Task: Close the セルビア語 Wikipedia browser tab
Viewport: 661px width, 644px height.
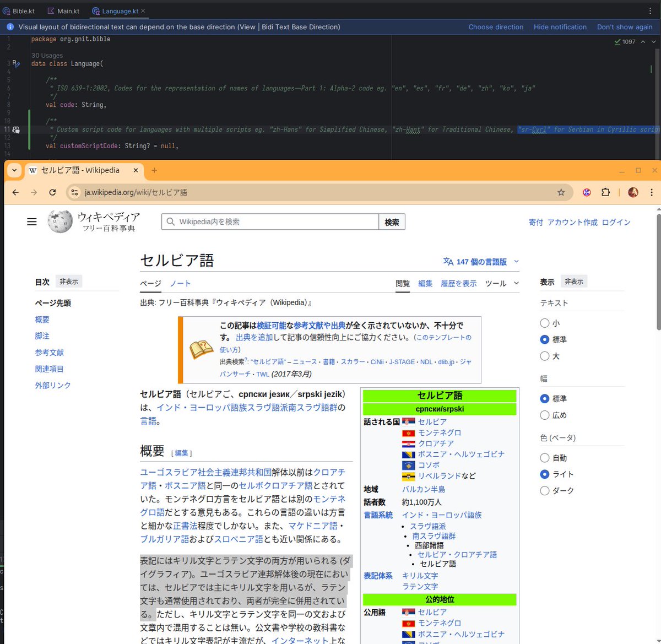Action: [136, 171]
